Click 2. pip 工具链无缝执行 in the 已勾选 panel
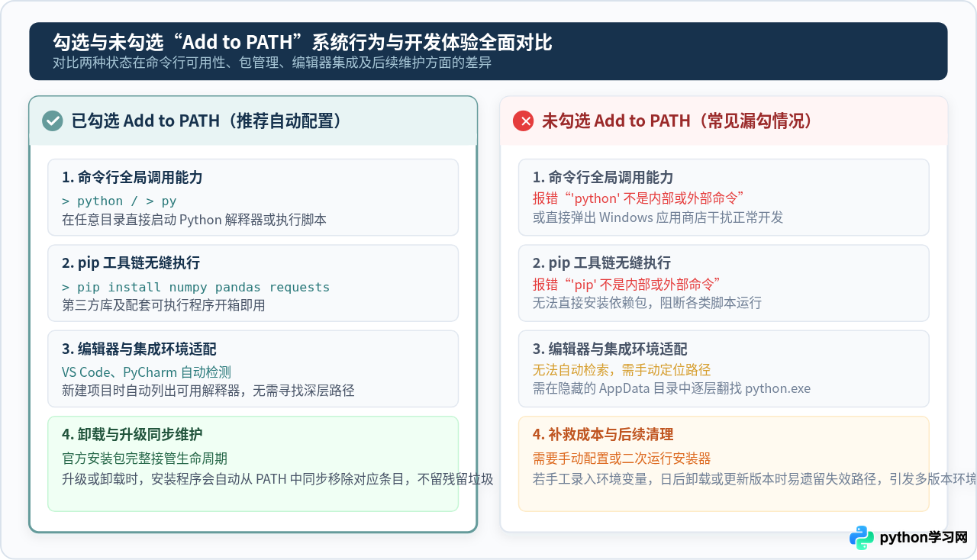 pyautogui.click(x=131, y=262)
